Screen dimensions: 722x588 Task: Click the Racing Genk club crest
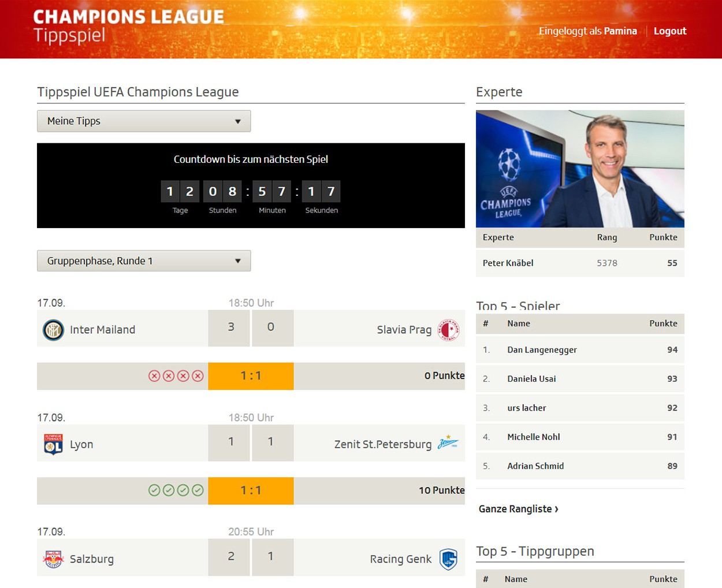tap(448, 559)
